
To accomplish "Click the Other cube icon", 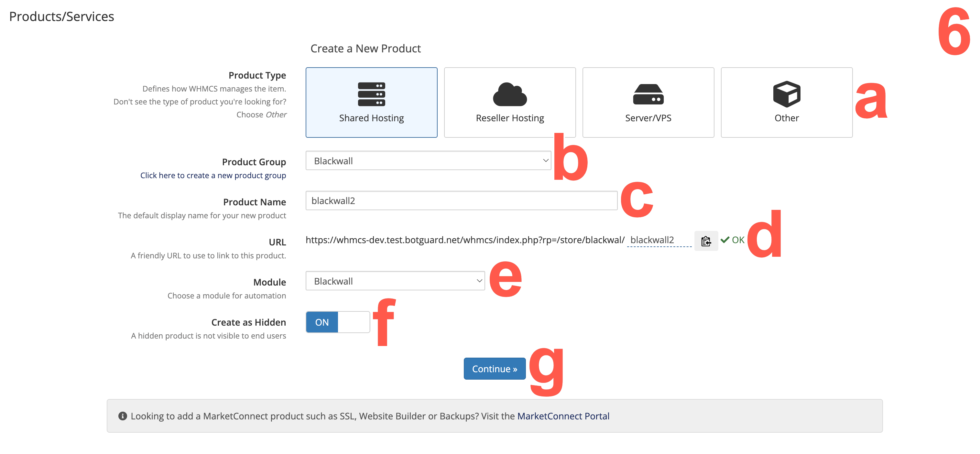I will 786,94.
